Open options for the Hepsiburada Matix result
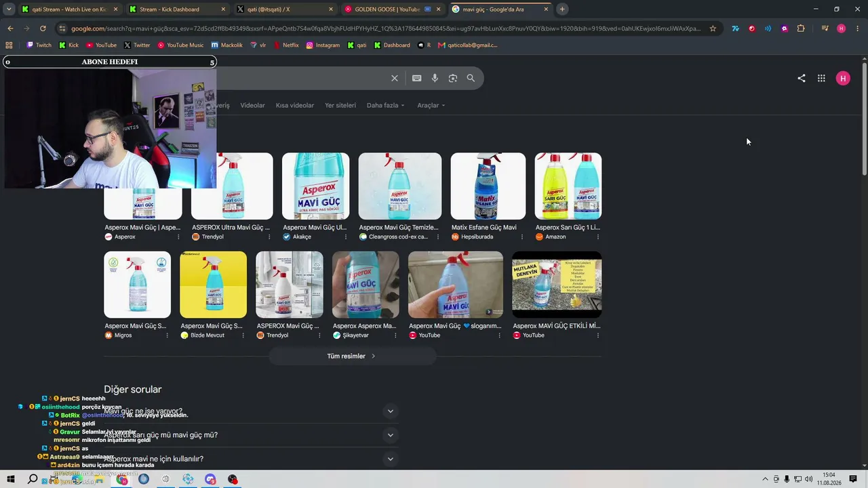Viewport: 868px width, 488px height. click(x=521, y=237)
